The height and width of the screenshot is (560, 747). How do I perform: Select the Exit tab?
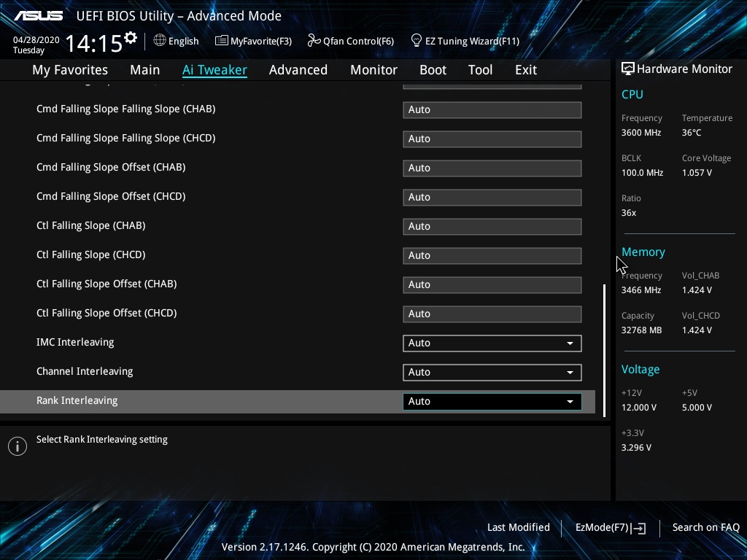526,70
